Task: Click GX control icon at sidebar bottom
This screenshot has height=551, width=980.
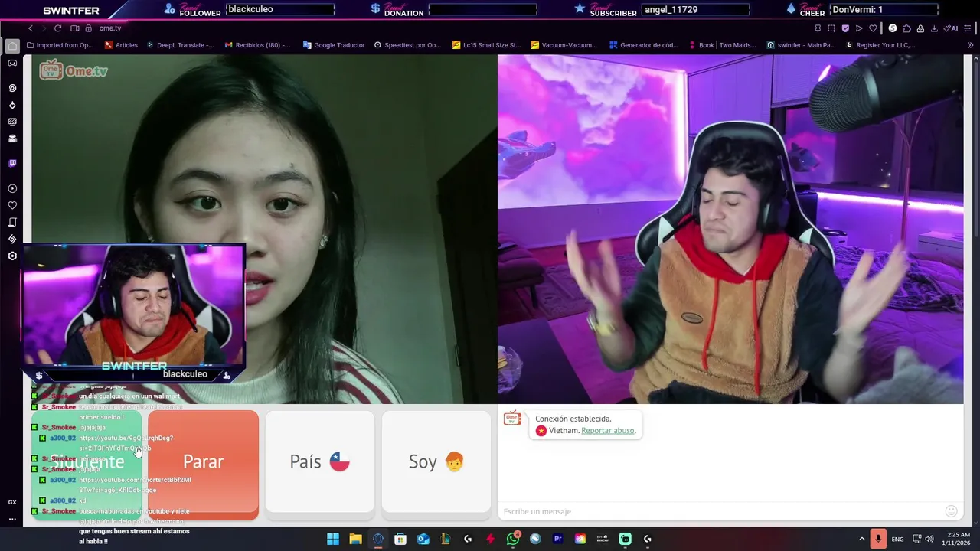Action: pos(12,502)
